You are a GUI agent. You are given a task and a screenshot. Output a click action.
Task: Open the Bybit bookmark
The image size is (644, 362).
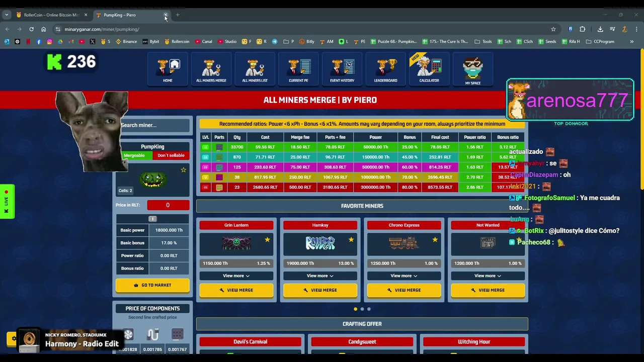point(150,42)
